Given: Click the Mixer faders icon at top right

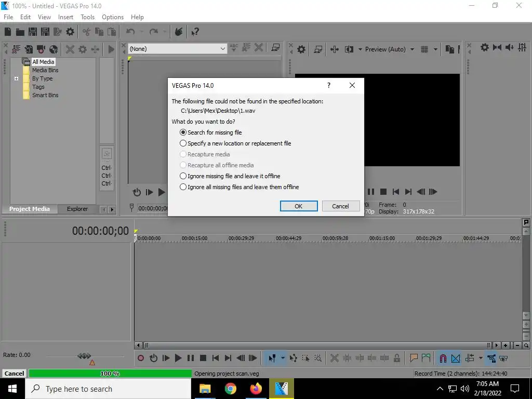Looking at the screenshot, I should (522, 47).
